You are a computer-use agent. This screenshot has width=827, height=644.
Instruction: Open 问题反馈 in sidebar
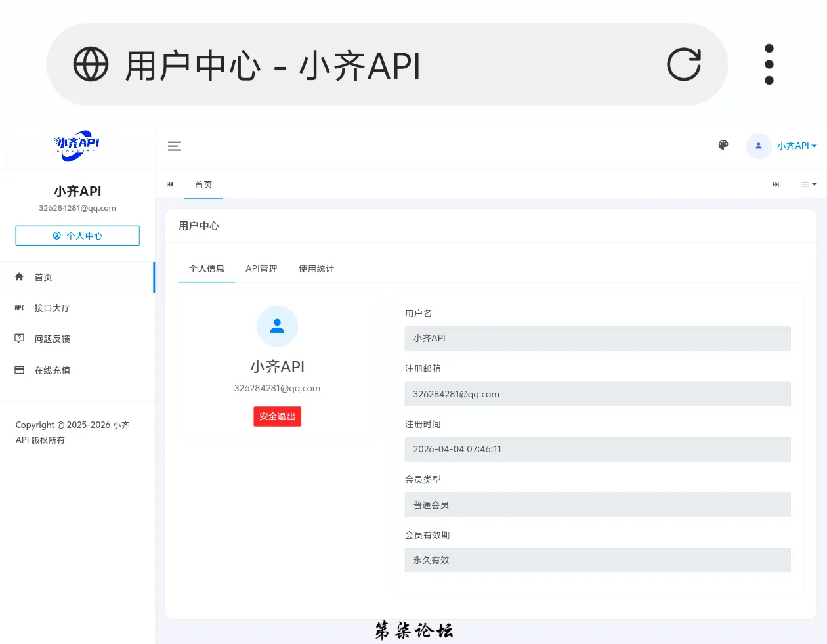[52, 339]
